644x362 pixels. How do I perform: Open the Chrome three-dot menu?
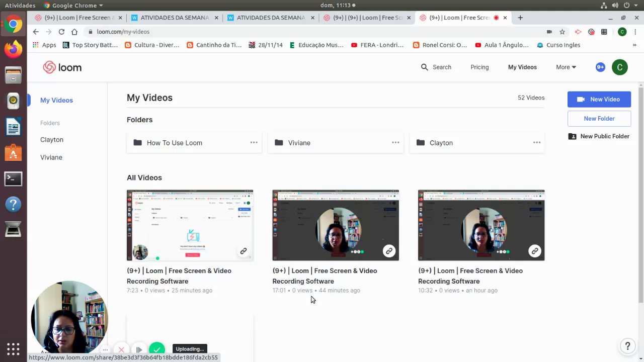tap(634, 32)
